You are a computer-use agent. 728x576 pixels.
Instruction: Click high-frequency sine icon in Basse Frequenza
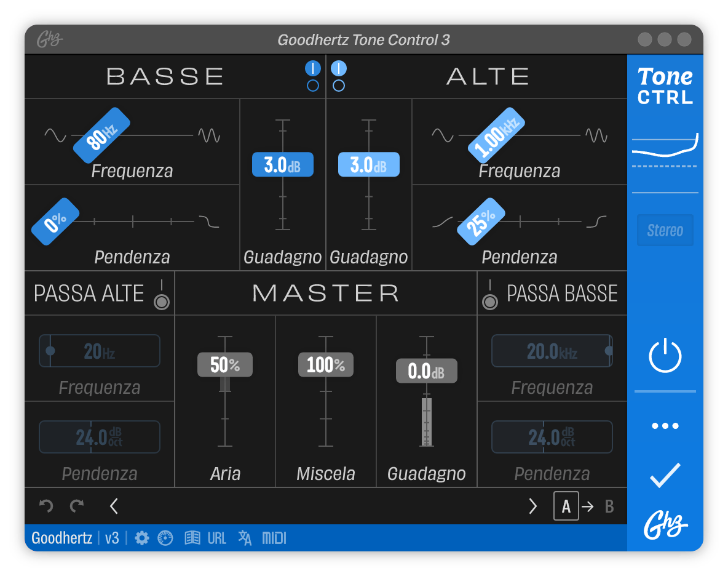(x=209, y=135)
